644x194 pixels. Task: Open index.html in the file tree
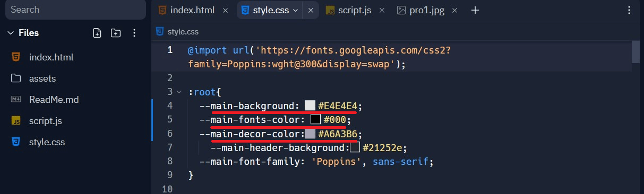pos(51,57)
